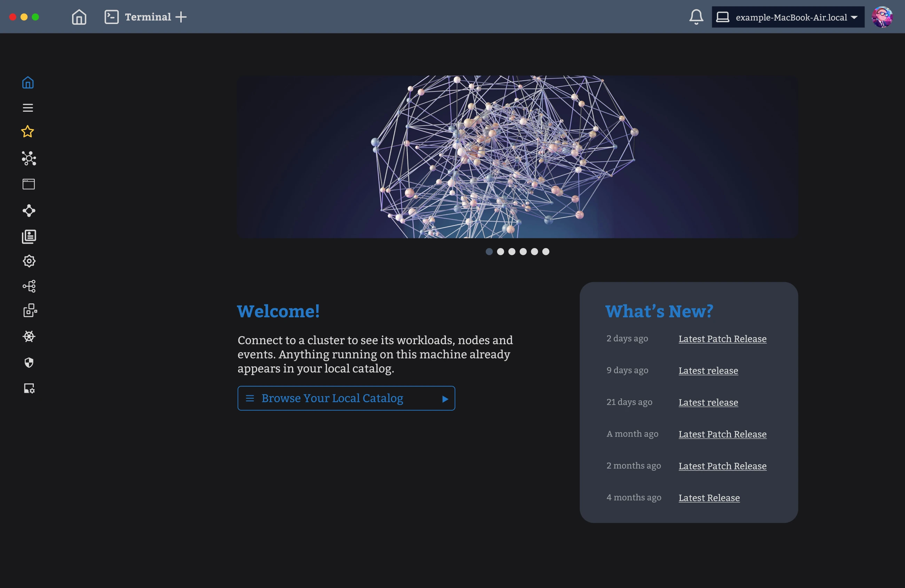Select the fourth carousel dot
This screenshot has width=905, height=588.
click(x=523, y=252)
